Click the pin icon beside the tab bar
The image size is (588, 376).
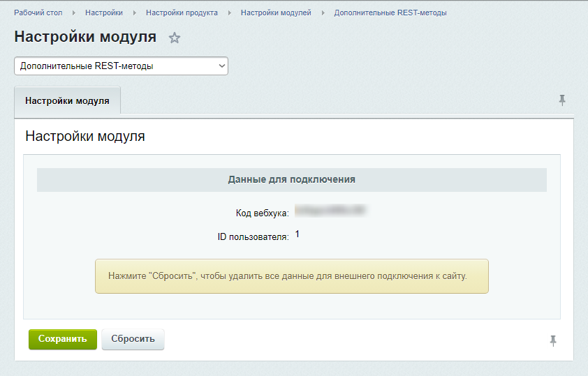(x=562, y=100)
